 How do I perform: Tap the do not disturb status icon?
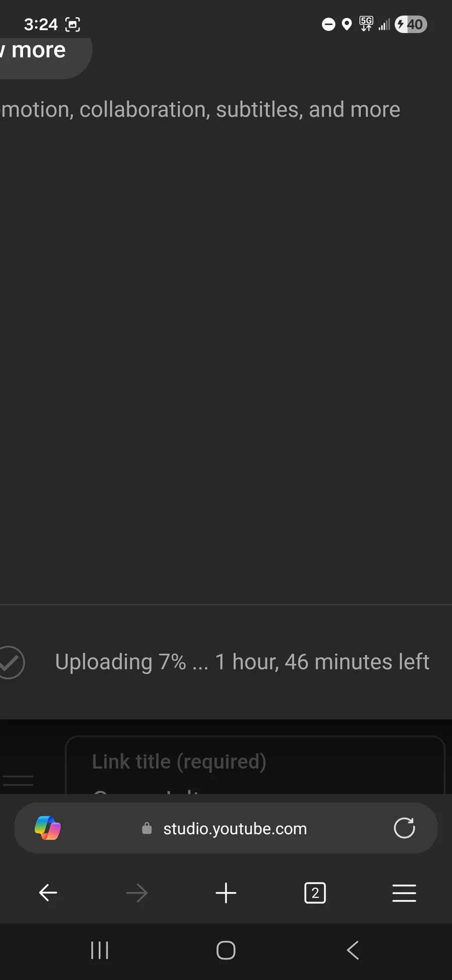click(328, 24)
